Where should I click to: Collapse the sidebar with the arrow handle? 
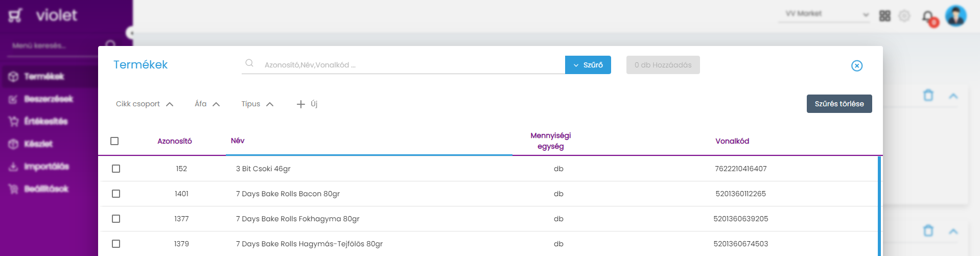tap(130, 33)
